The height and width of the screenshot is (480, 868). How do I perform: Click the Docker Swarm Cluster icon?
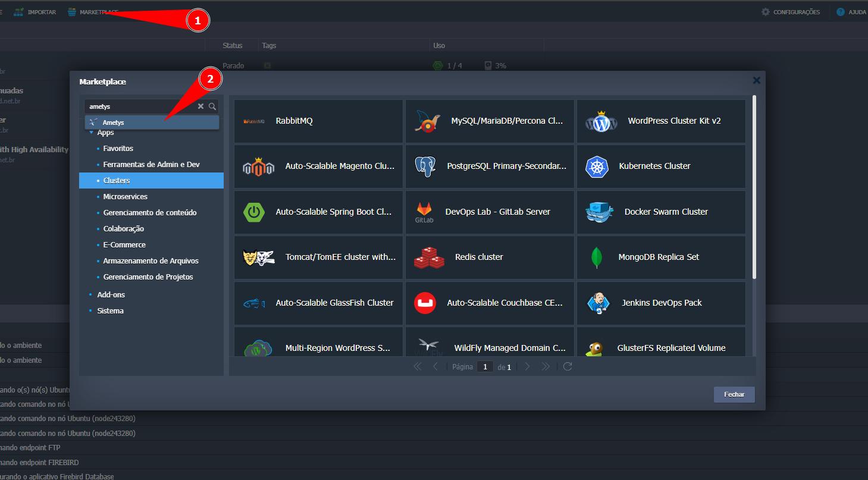pyautogui.click(x=599, y=212)
